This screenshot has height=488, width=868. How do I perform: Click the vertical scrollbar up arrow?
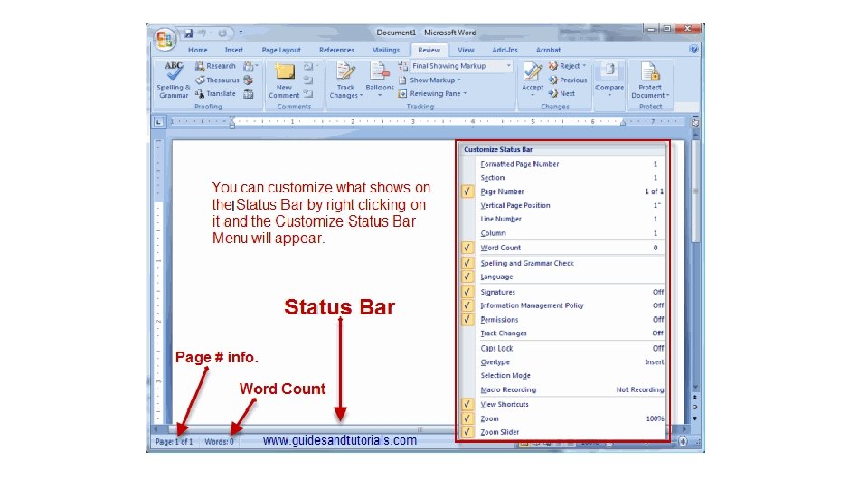tap(695, 135)
